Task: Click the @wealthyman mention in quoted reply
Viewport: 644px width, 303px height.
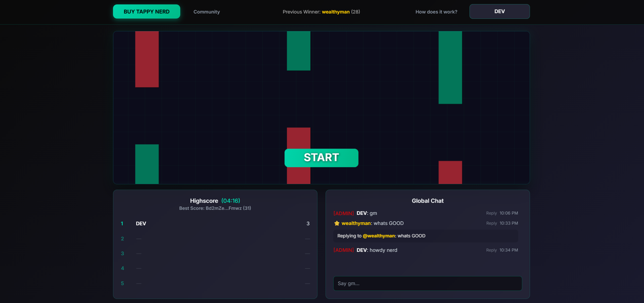Action: coord(379,236)
